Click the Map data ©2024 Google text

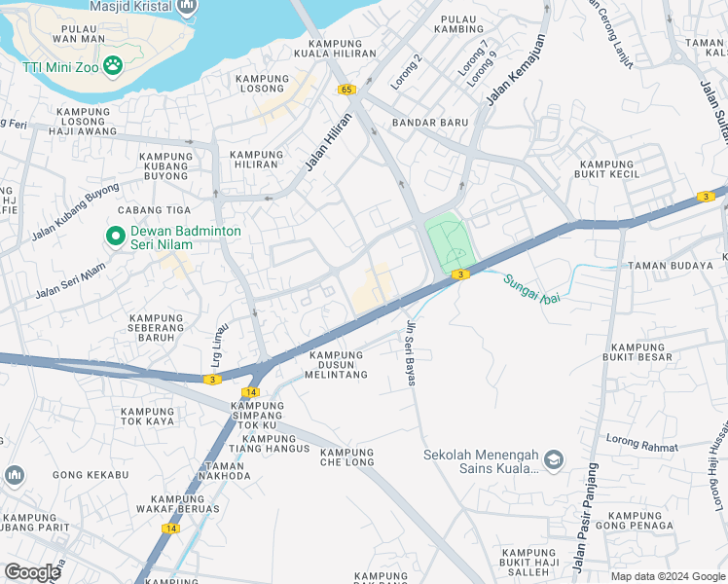point(668,576)
